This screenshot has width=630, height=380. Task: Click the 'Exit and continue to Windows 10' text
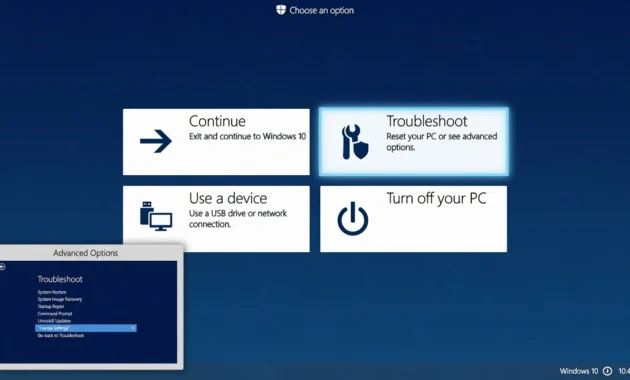[x=248, y=136]
